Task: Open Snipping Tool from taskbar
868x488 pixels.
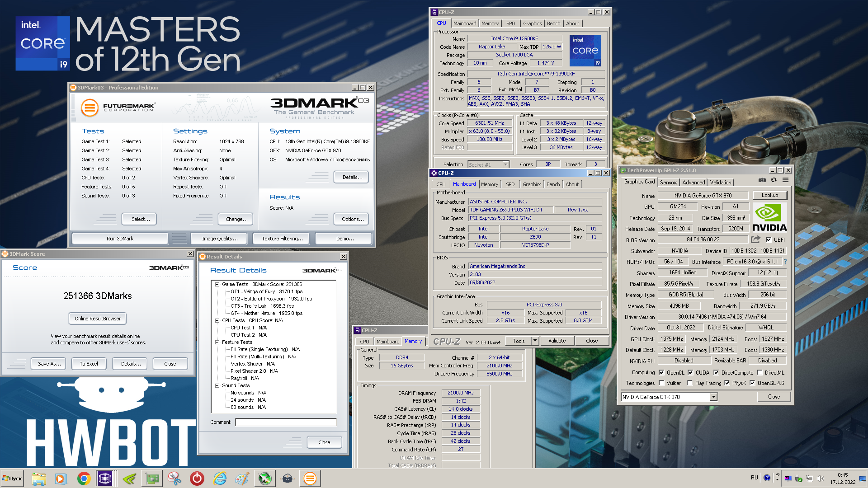Action: click(x=175, y=479)
